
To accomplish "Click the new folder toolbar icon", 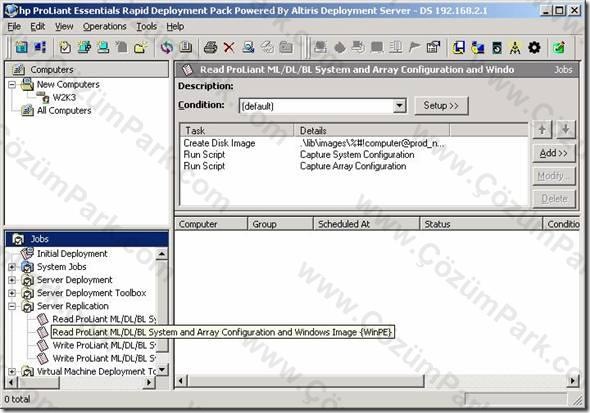I will pyautogui.click(x=141, y=48).
